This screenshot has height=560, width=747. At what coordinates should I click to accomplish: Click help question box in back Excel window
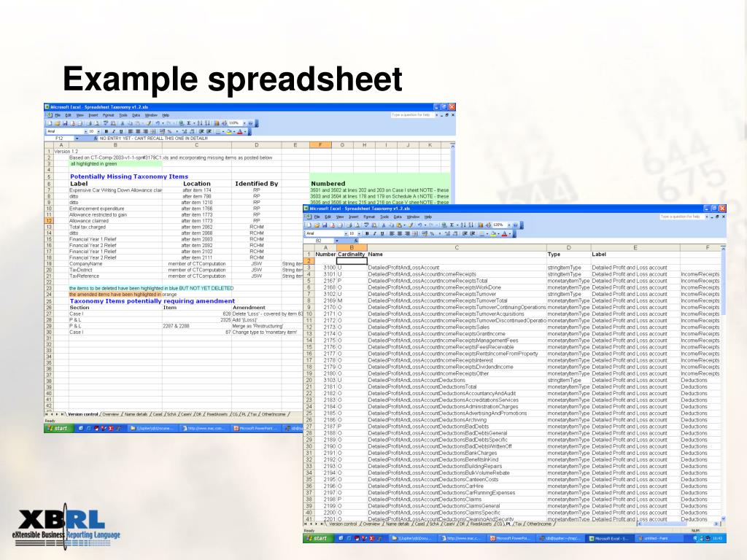point(411,115)
